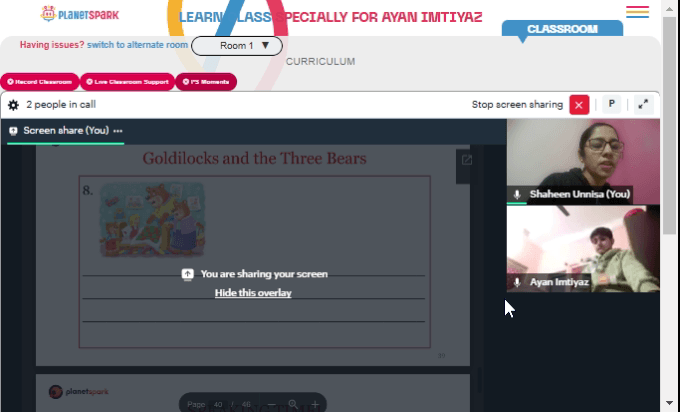
Task: Click the PS Moments button
Action: coord(206,82)
